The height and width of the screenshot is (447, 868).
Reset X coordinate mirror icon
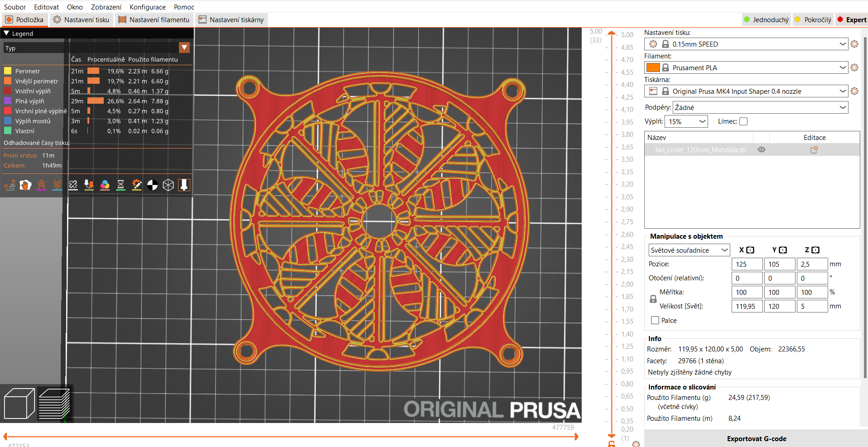point(750,250)
